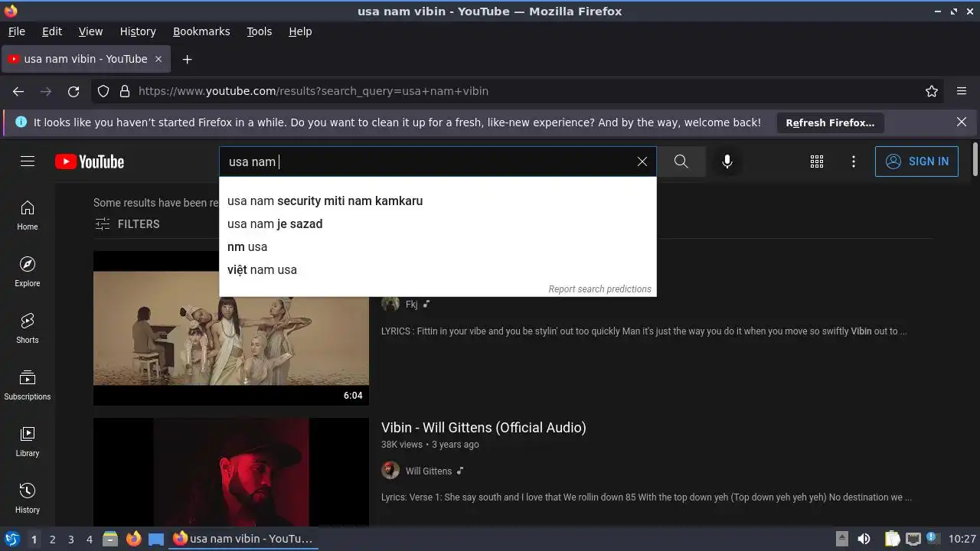Open Library in the sidebar
Image resolution: width=980 pixels, height=551 pixels.
click(28, 442)
